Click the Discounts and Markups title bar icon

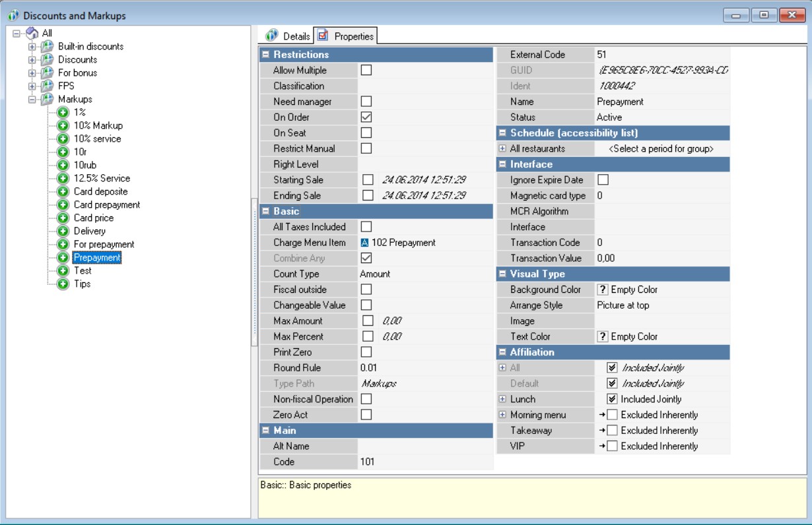pos(13,15)
